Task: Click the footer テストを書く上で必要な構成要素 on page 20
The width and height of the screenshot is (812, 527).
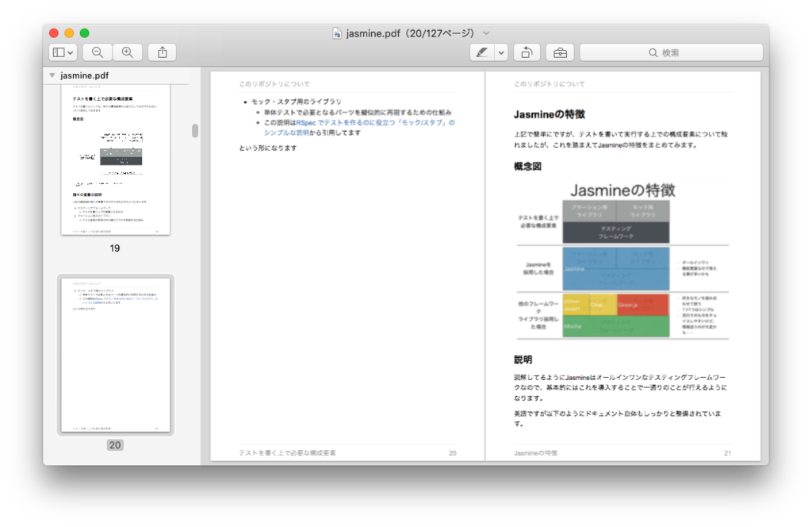Action: tap(287, 453)
